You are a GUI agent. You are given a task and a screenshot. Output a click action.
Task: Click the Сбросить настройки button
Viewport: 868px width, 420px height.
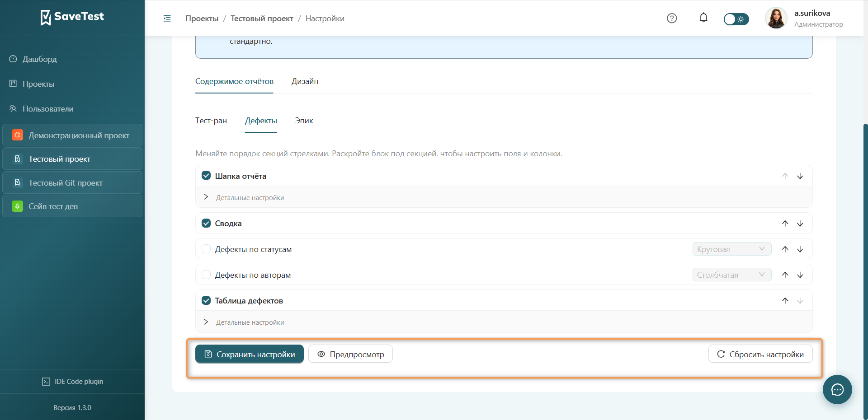[x=760, y=354]
